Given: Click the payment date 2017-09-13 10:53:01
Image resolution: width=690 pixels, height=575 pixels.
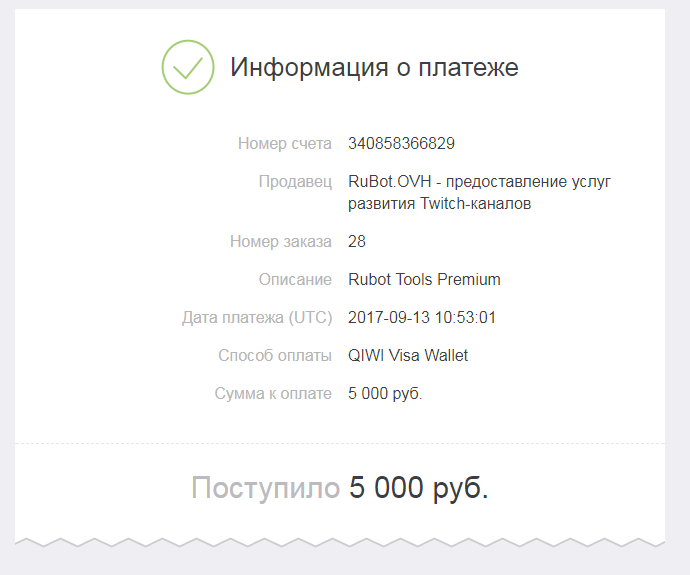Looking at the screenshot, I should [422, 318].
